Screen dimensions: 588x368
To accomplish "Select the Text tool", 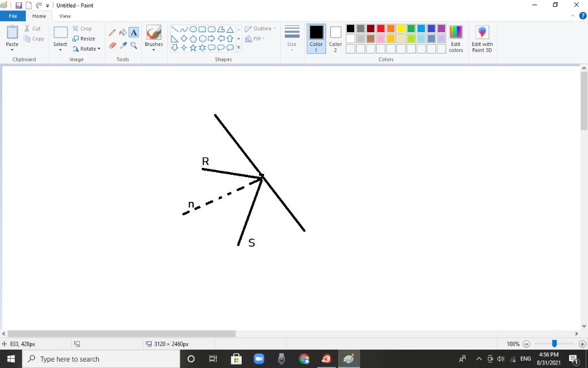I will tap(134, 33).
